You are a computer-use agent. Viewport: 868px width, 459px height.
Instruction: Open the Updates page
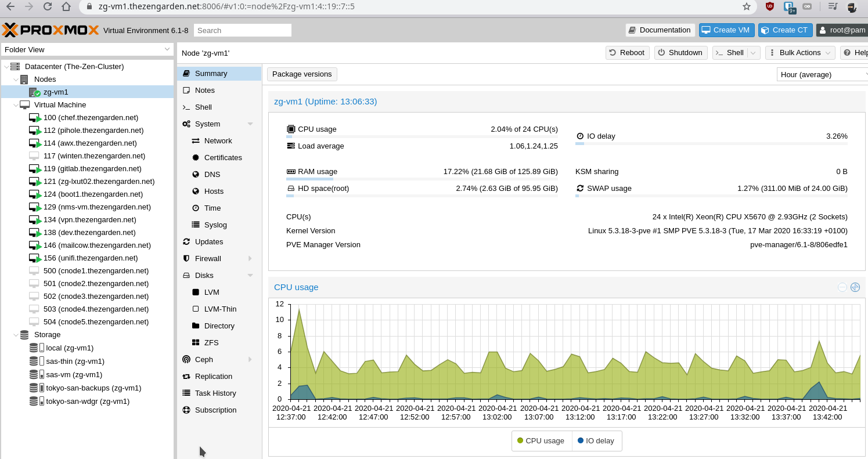tap(219, 241)
